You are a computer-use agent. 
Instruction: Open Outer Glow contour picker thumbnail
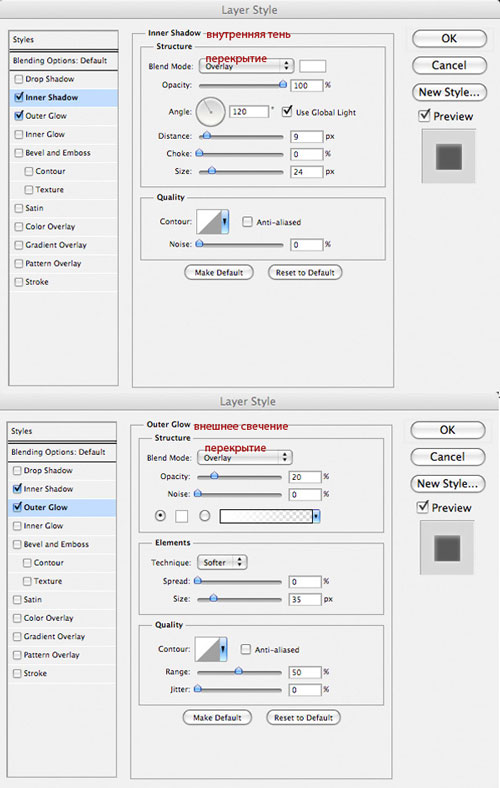pyautogui.click(x=207, y=649)
